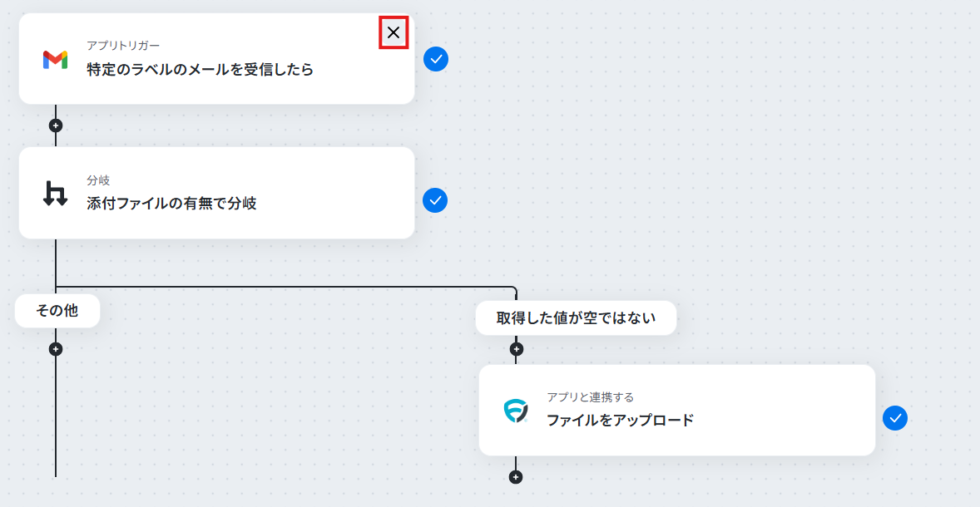
Task: Add a step below ファイルをアップロード
Action: (x=516, y=477)
